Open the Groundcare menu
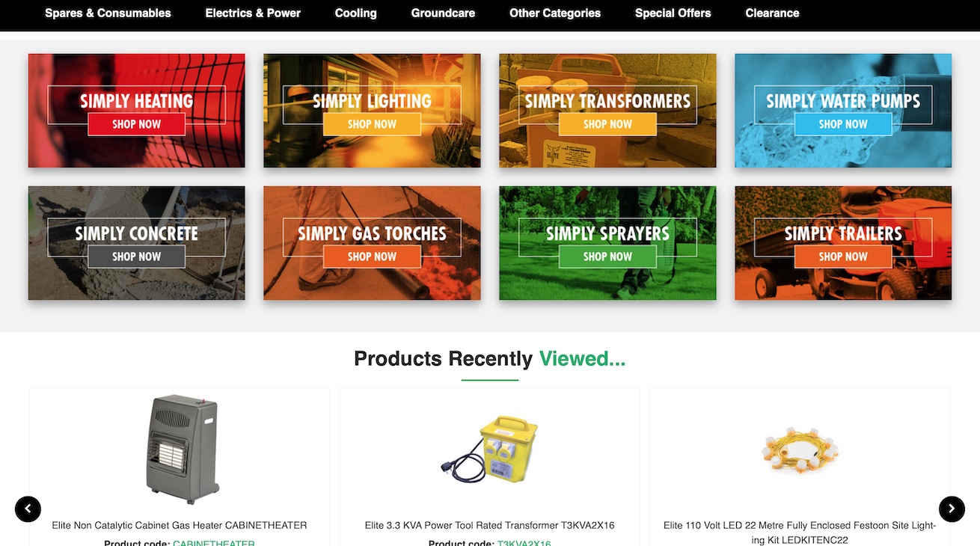Image resolution: width=980 pixels, height=546 pixels. (443, 13)
